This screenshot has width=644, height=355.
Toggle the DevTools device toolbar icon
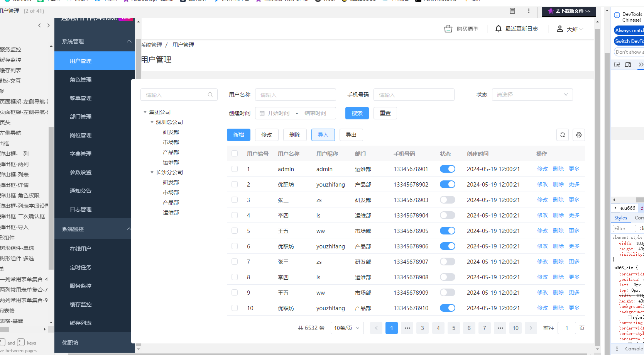(628, 65)
